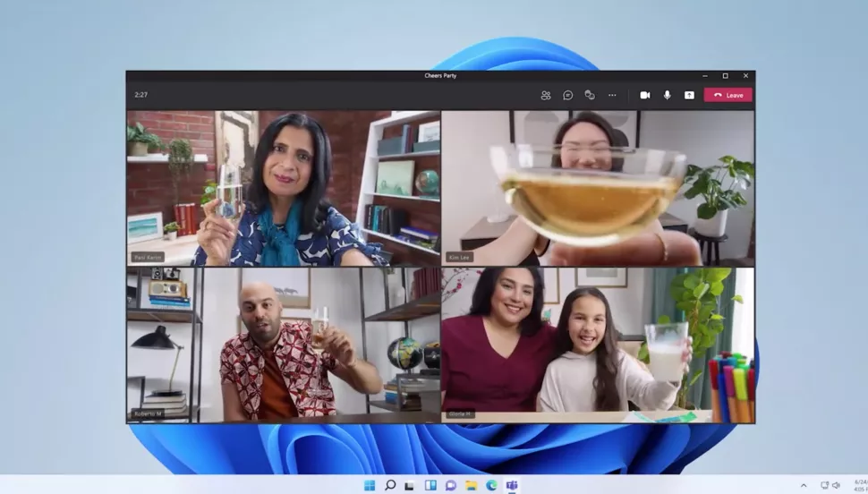The image size is (868, 494).
Task: Select Roberto M's video tile
Action: click(284, 345)
